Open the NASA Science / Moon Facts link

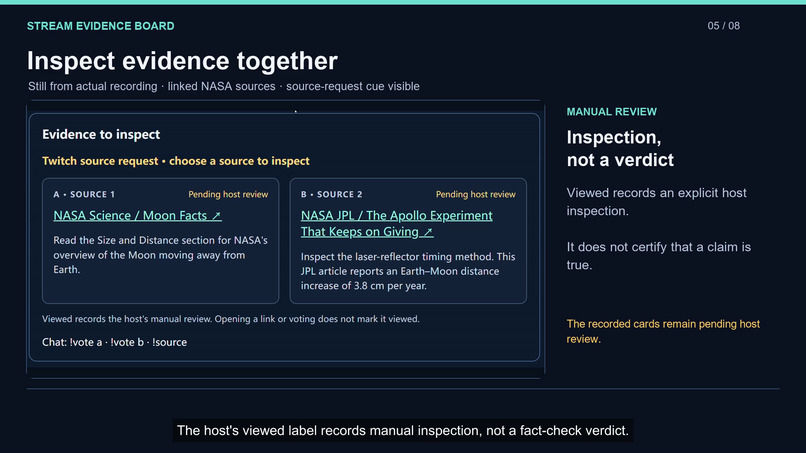[137, 215]
